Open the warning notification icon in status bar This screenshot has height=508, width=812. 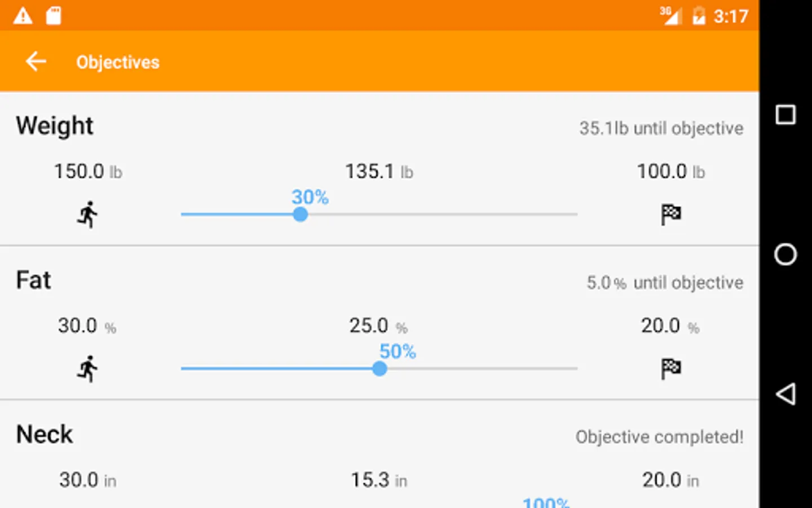[23, 15]
